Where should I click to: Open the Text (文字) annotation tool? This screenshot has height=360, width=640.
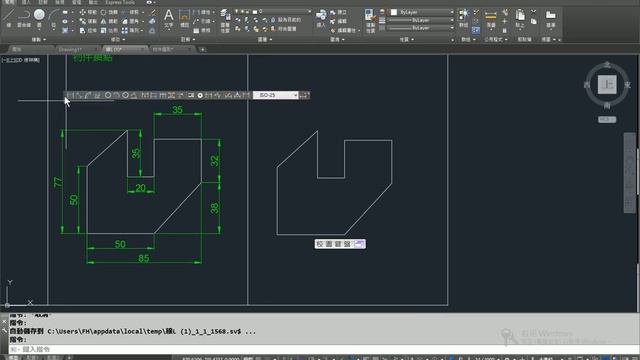coord(169,19)
